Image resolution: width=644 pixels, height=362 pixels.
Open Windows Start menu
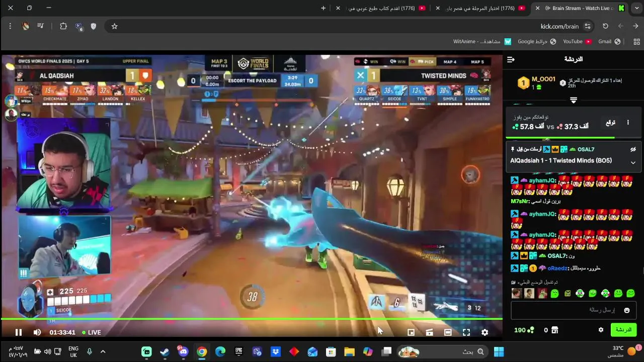click(x=499, y=351)
